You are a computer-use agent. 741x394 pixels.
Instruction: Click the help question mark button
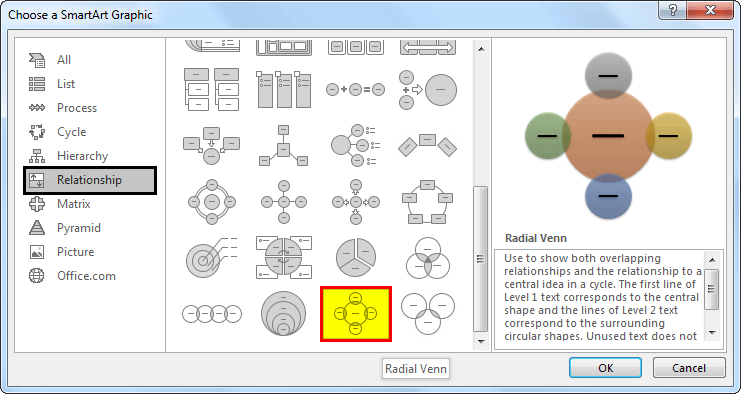click(x=673, y=11)
